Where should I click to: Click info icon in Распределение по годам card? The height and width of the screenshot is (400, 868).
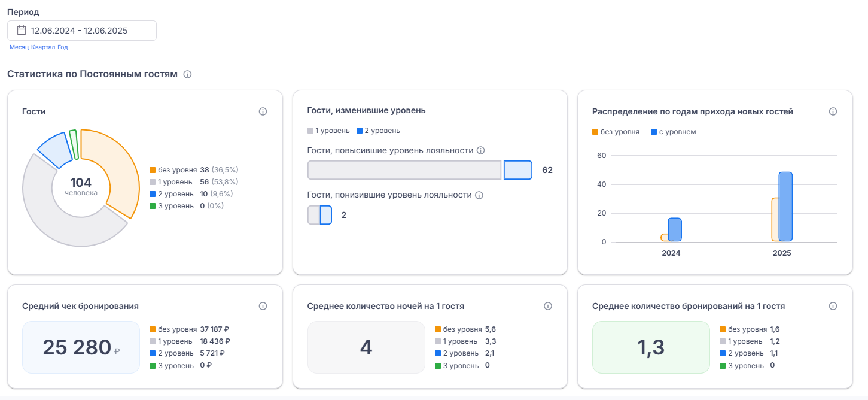click(833, 111)
